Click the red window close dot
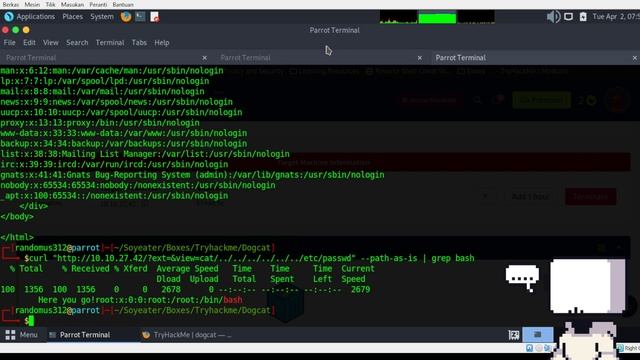Screen dimensions: 640x360 (x=5, y=30)
